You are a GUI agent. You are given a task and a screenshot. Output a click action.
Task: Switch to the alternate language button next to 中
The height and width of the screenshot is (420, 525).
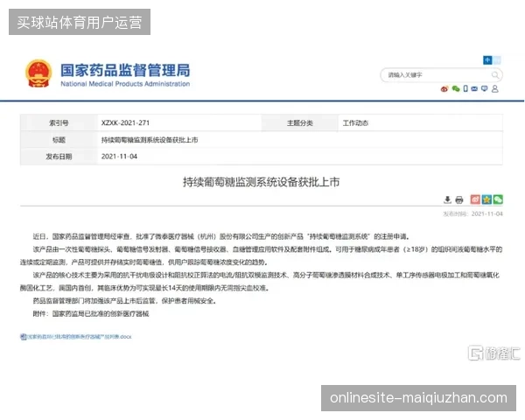[497, 60]
